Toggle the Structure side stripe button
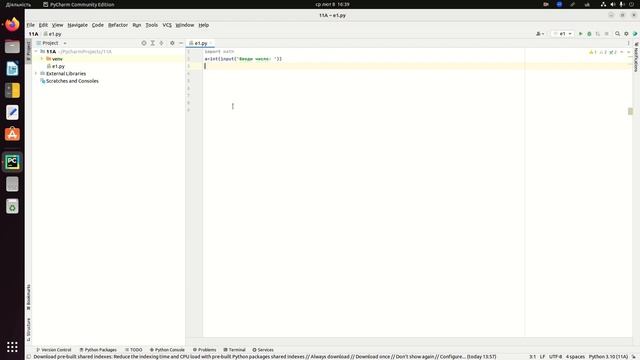 [29, 329]
